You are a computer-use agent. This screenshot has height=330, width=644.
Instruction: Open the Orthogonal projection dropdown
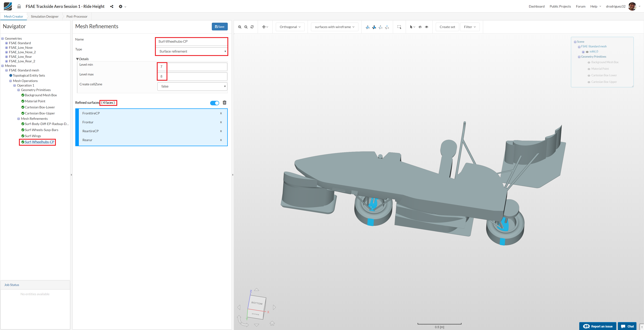coord(290,27)
